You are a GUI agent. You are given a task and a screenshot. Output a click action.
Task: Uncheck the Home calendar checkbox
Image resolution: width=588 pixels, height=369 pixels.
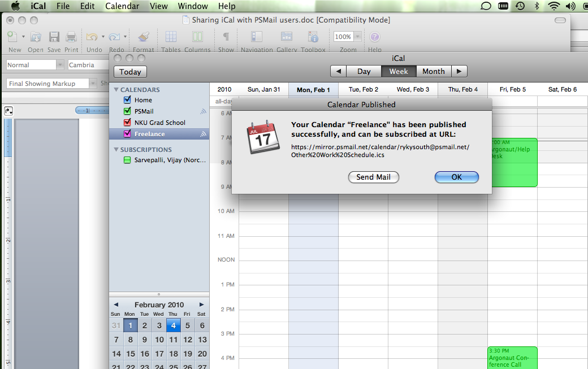coord(127,99)
